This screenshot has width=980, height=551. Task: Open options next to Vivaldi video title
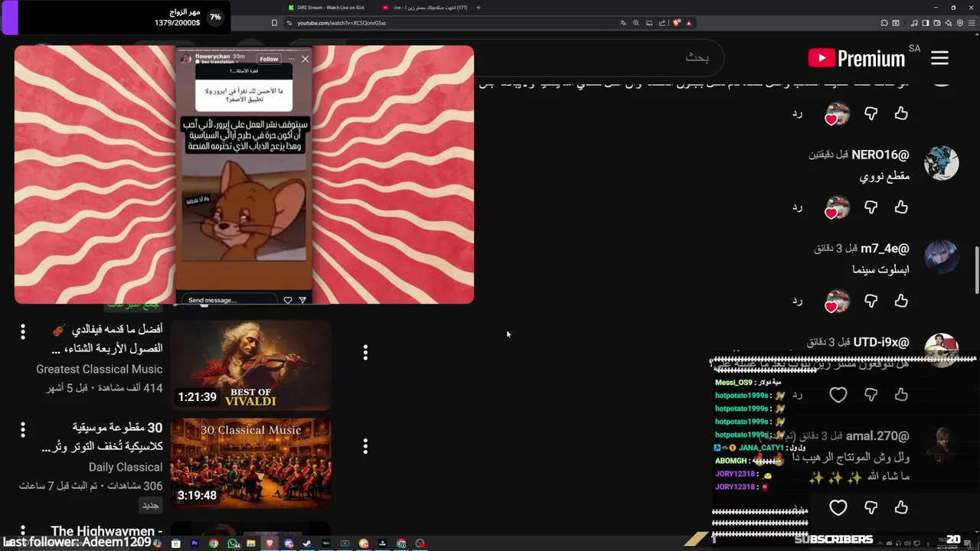23,331
